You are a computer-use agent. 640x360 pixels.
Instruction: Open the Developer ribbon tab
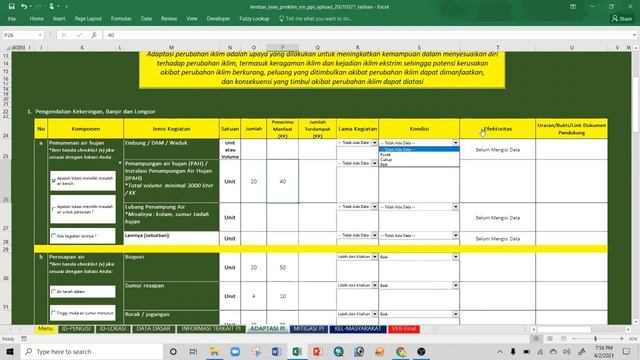click(218, 19)
